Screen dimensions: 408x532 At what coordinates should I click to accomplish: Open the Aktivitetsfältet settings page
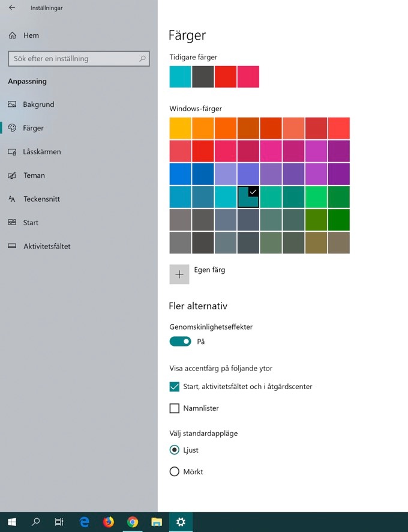pos(46,246)
